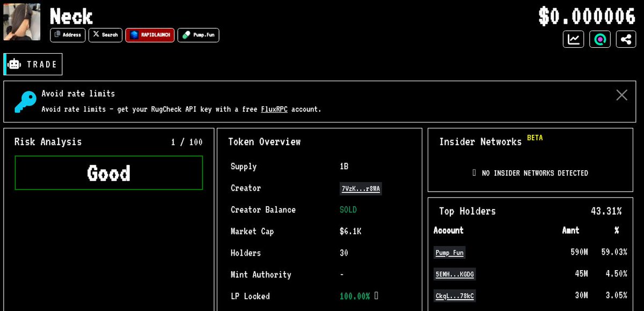This screenshot has height=311, width=644.
Task: Click the Market Cap value $6.1K
Action: coord(350,231)
